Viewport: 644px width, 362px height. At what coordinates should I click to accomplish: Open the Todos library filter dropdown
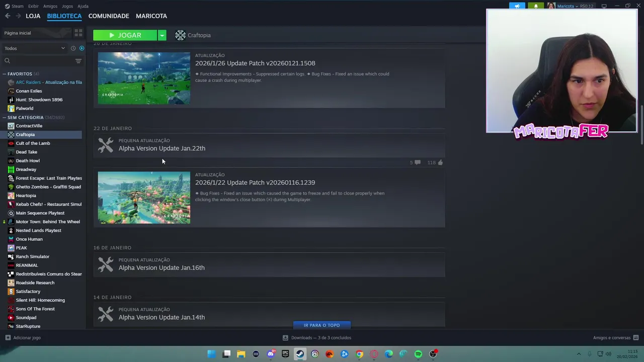click(x=34, y=48)
